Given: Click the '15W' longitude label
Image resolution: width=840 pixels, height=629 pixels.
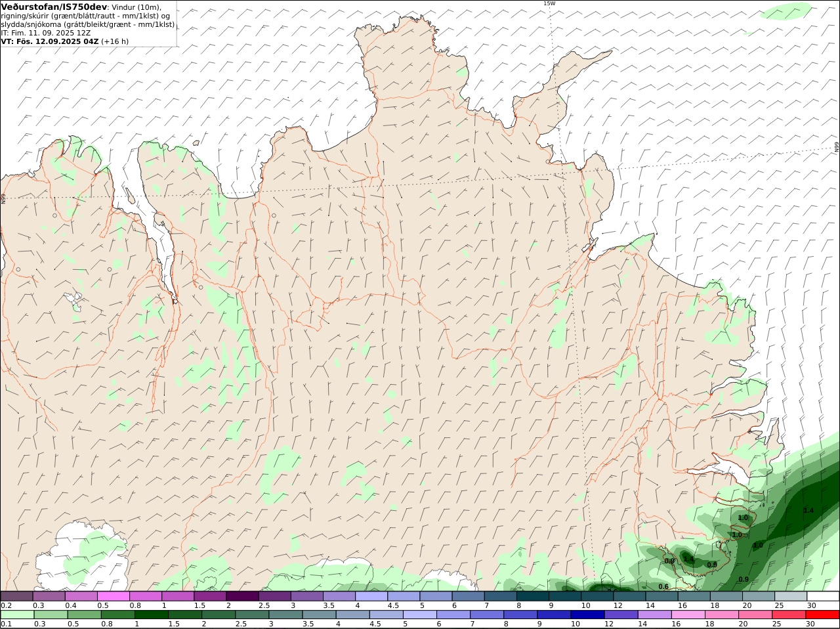Looking at the screenshot, I should (x=549, y=3).
